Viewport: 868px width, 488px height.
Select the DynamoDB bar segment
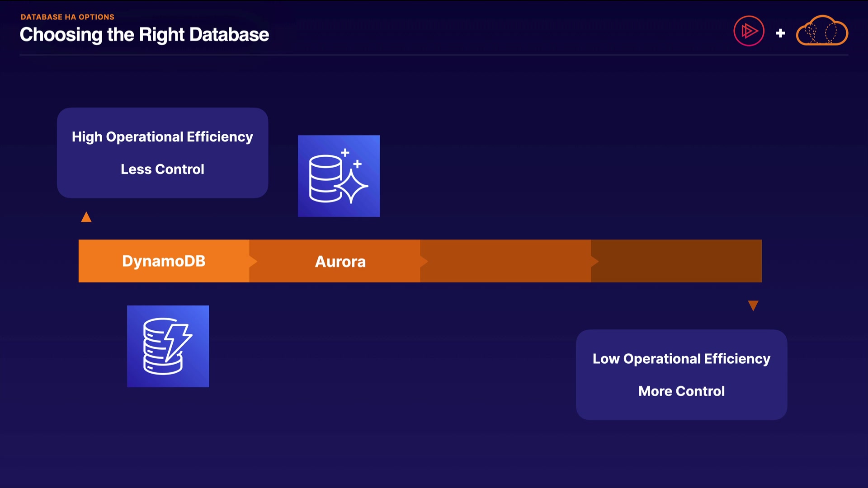[164, 261]
